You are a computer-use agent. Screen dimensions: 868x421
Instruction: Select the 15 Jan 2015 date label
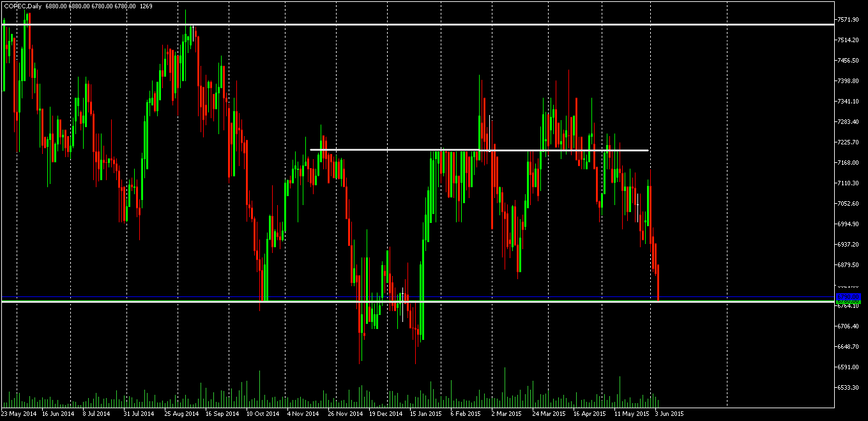(x=426, y=414)
